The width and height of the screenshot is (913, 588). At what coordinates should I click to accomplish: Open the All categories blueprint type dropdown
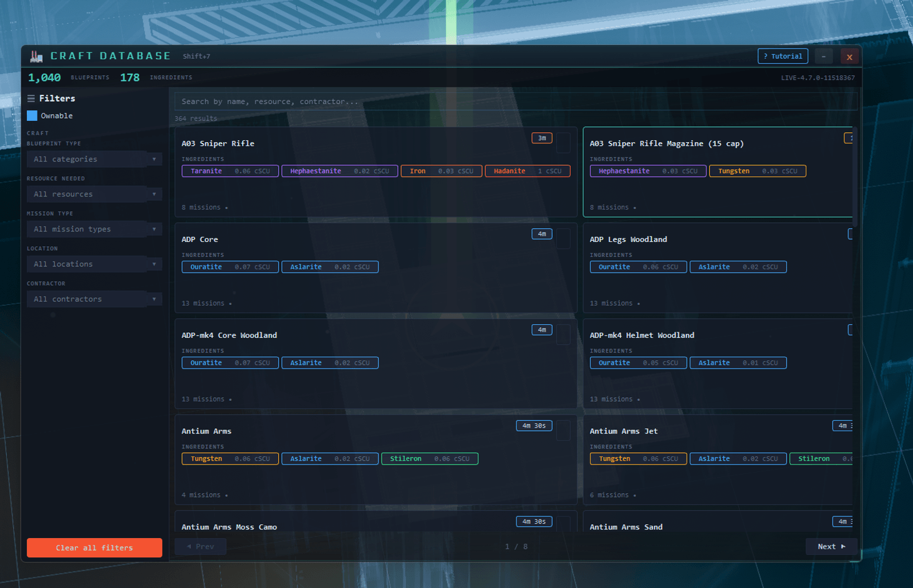[94, 160]
